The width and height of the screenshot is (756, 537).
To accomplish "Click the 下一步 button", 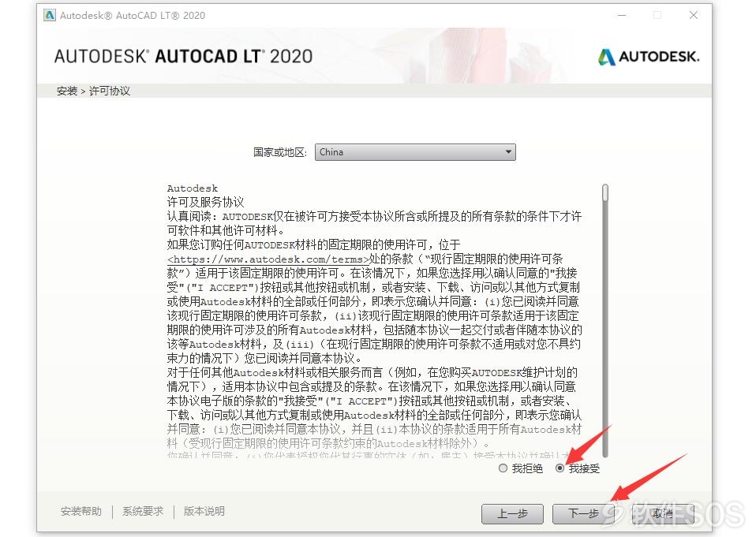I will pos(582,514).
